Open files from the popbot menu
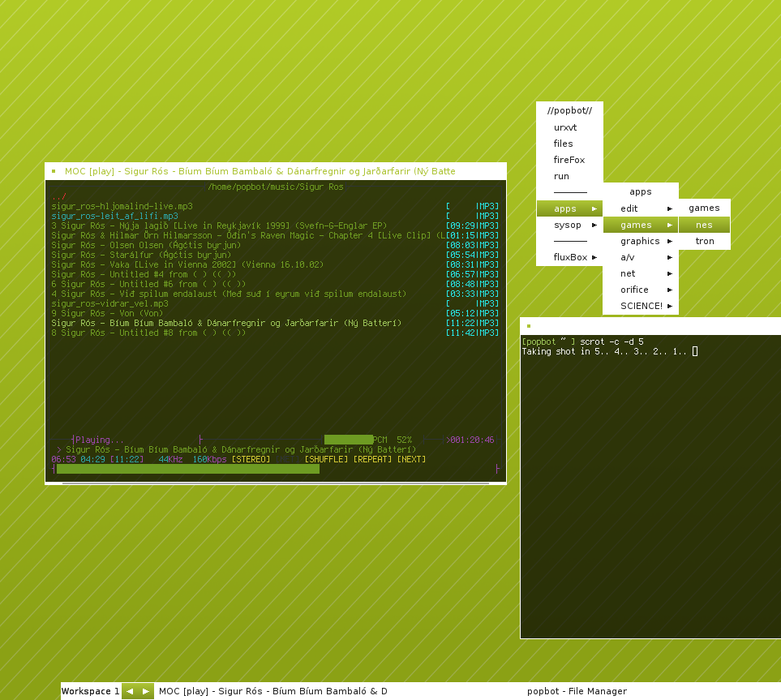Image resolution: width=781 pixels, height=700 pixels. [x=569, y=144]
